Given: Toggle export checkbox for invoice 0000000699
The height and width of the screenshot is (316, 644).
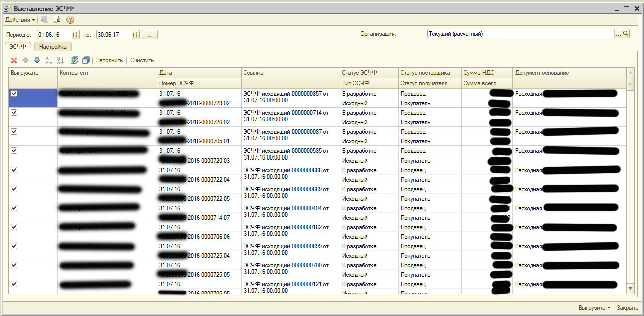Looking at the screenshot, I should pos(14,246).
